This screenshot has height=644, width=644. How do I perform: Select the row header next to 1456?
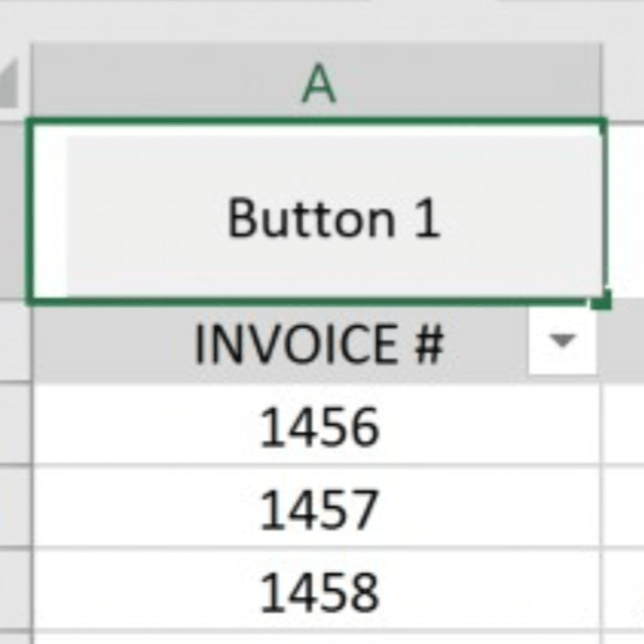(15, 425)
